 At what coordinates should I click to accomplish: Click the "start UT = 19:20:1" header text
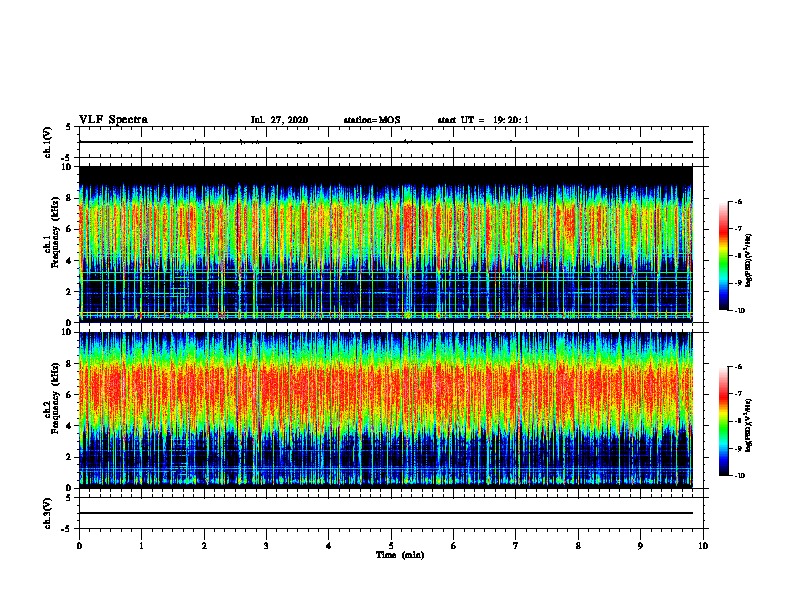click(483, 120)
